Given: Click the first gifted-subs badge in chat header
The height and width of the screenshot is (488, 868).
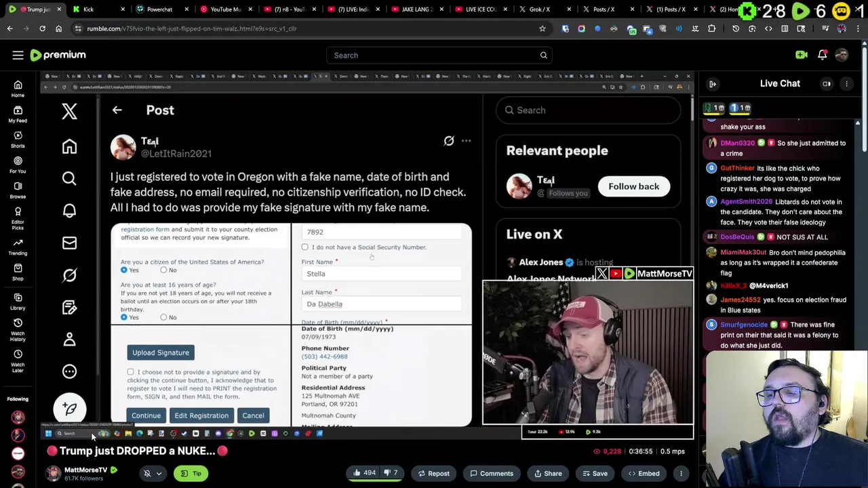Looking at the screenshot, I should (x=713, y=108).
